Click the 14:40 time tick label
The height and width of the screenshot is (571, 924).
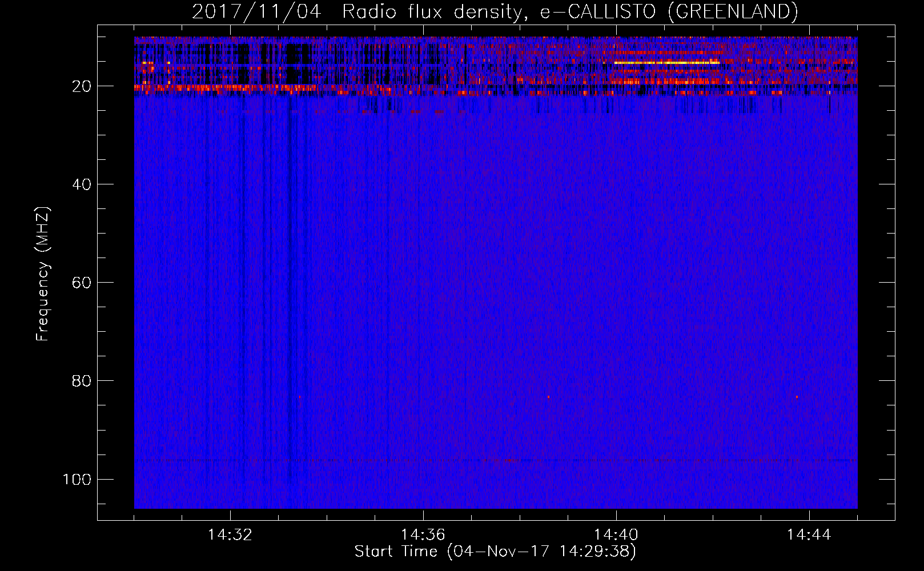pos(616,535)
